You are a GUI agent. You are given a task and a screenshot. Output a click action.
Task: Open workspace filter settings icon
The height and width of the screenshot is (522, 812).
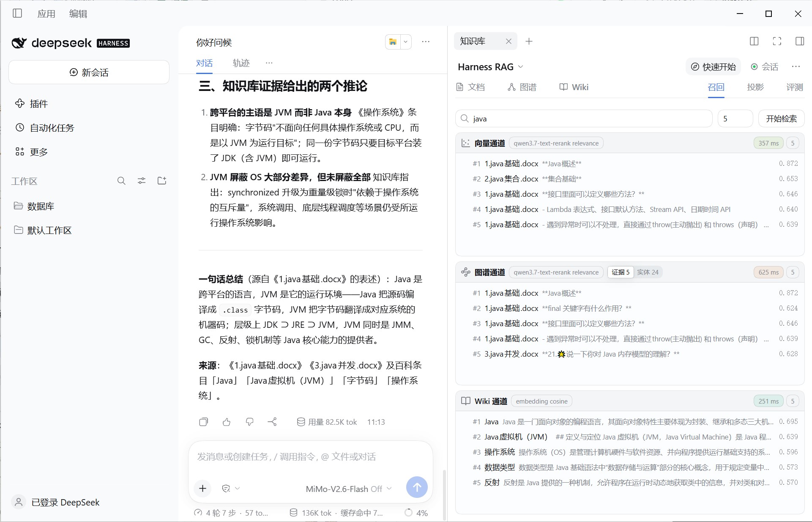[142, 181]
